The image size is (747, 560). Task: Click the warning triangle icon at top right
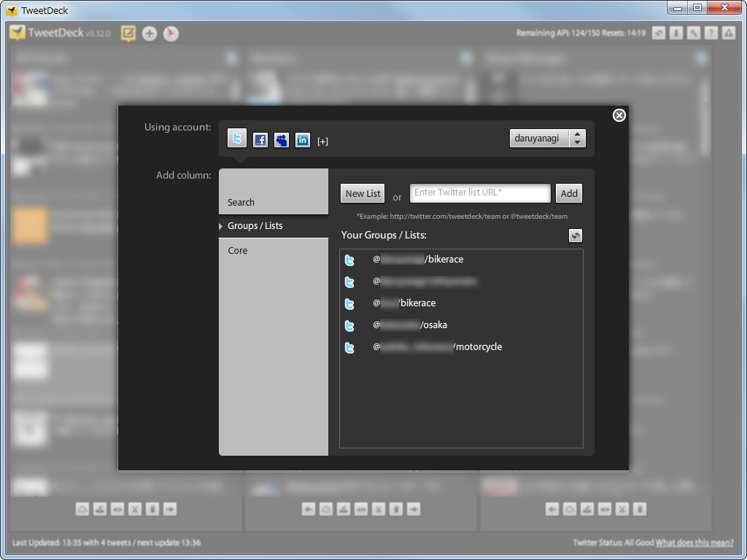[729, 33]
